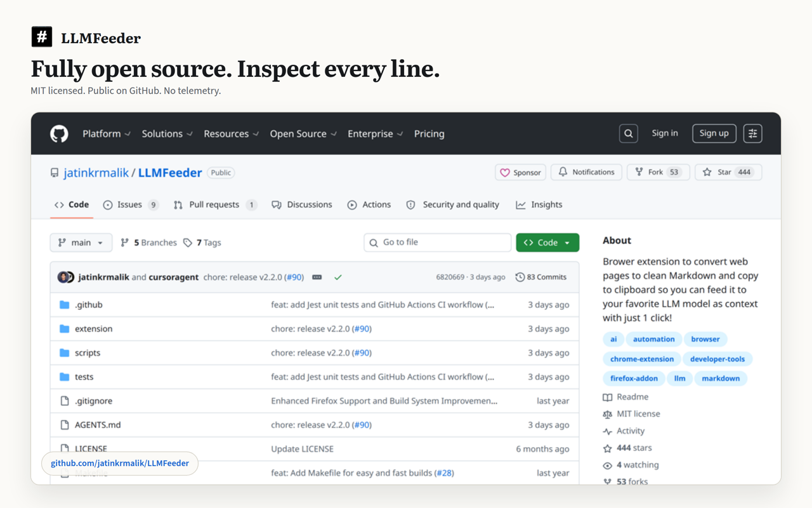The width and height of the screenshot is (812, 508).
Task: Open the 5 Branches link
Action: coord(148,243)
